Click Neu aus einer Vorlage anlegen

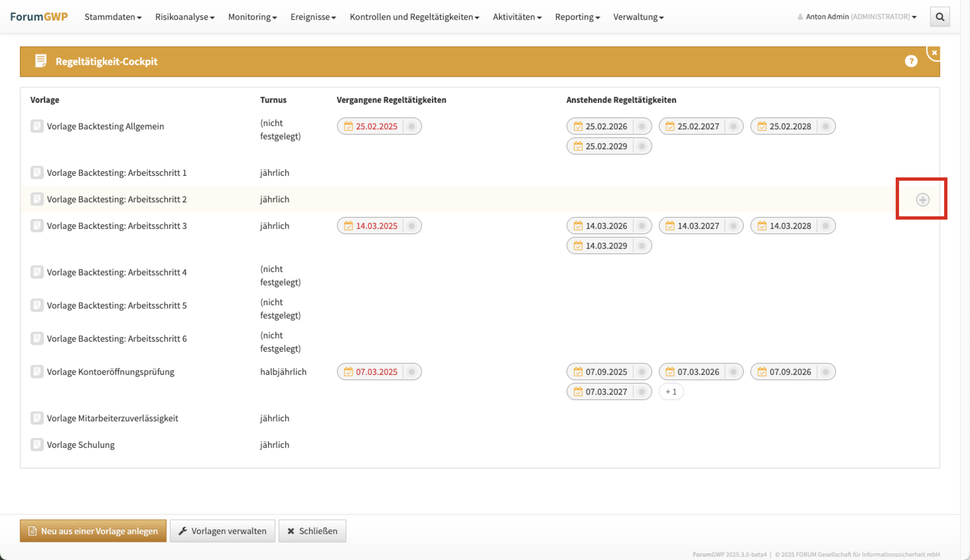93,531
